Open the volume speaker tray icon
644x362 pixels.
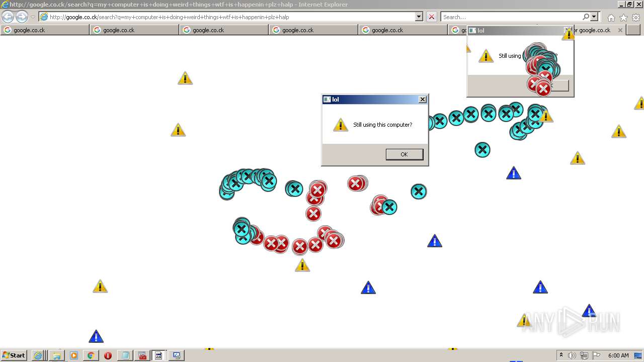pyautogui.click(x=572, y=355)
